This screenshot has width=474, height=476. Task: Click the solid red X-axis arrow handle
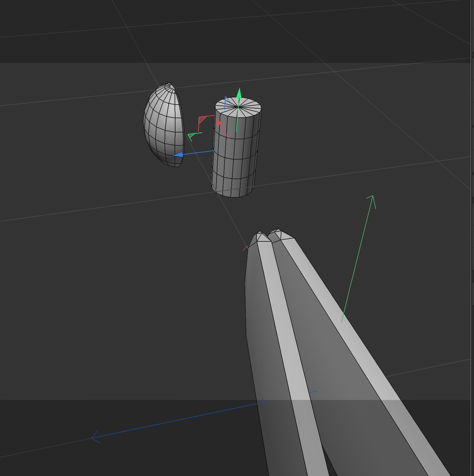[218, 122]
